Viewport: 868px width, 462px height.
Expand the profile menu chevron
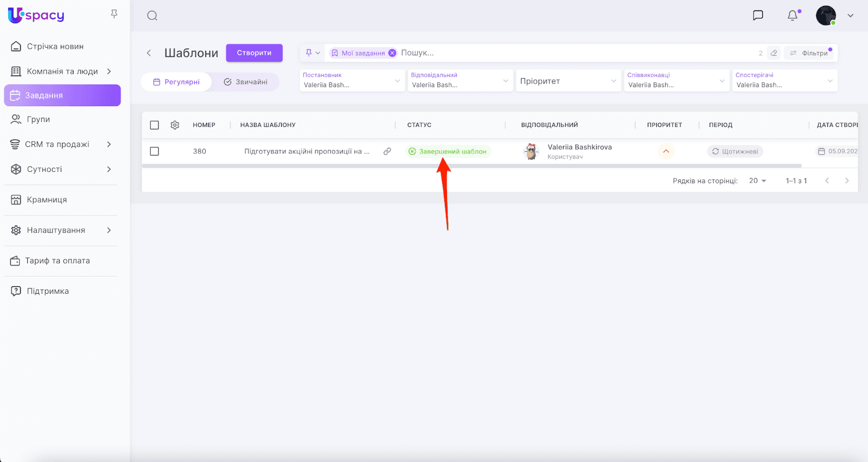(850, 16)
